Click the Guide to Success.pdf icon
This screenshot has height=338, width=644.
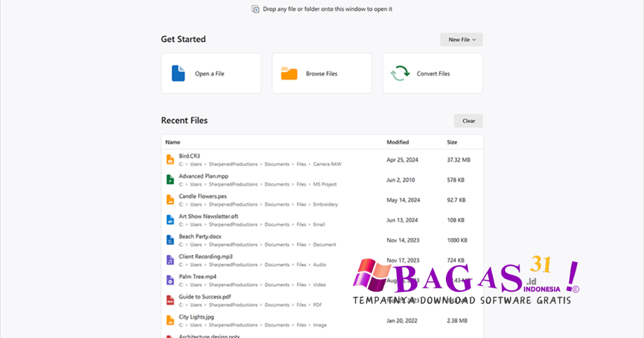(170, 300)
